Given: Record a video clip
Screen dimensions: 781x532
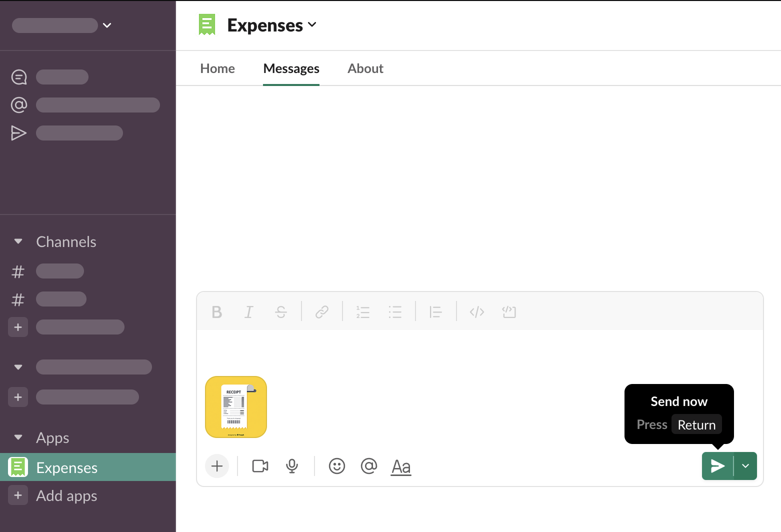Looking at the screenshot, I should tap(260, 466).
